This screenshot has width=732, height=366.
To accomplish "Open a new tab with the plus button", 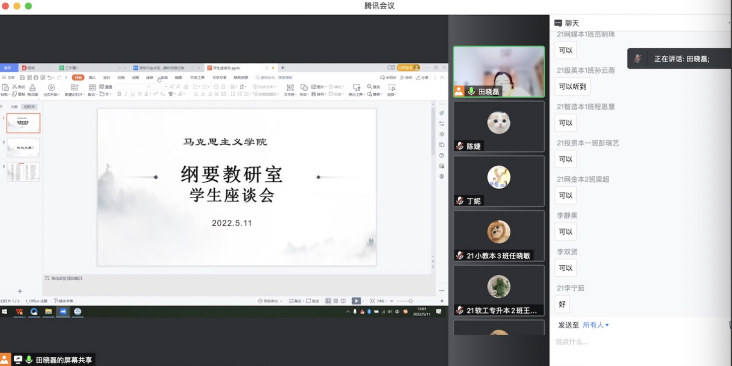I will click(282, 68).
